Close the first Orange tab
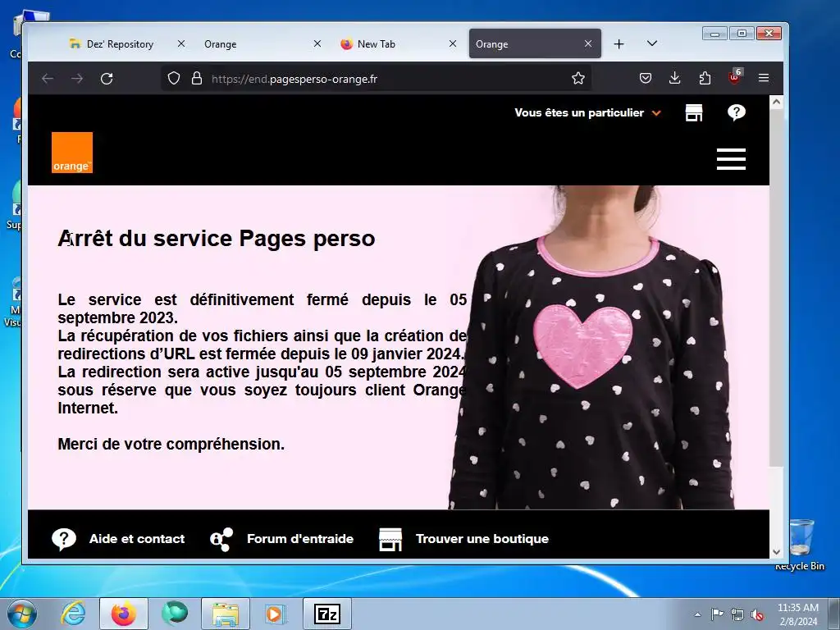Screen dimensions: 840x630 (317, 44)
